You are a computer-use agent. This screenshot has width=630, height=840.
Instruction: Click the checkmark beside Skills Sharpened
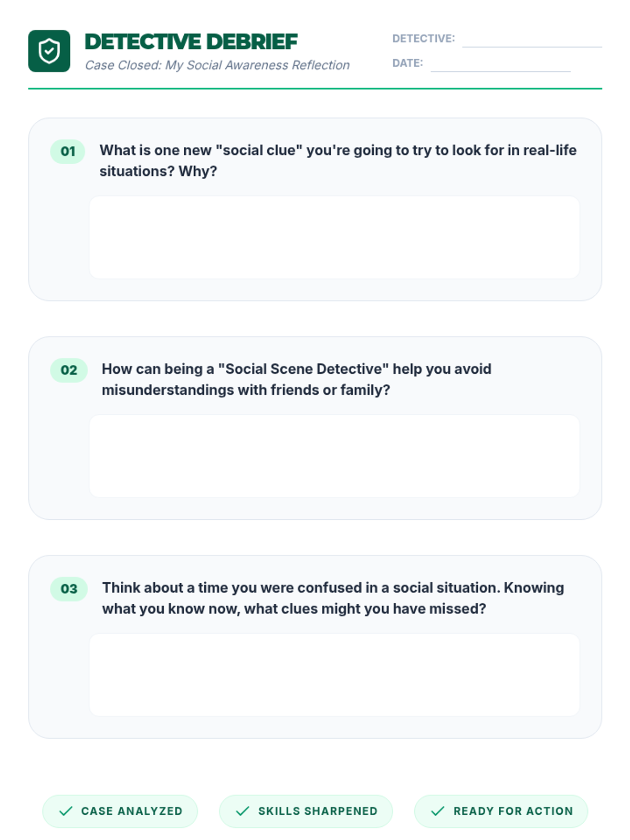[x=243, y=811]
